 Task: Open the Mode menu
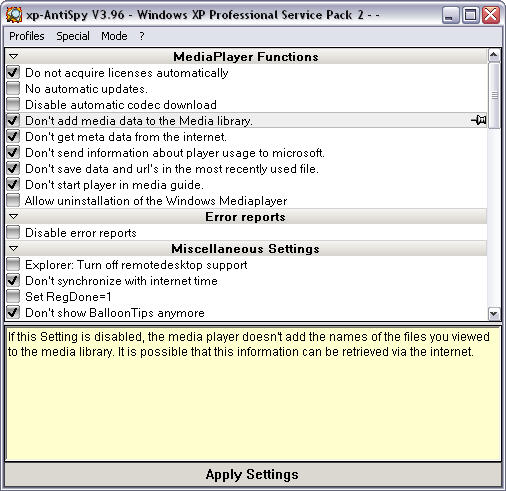click(x=114, y=36)
